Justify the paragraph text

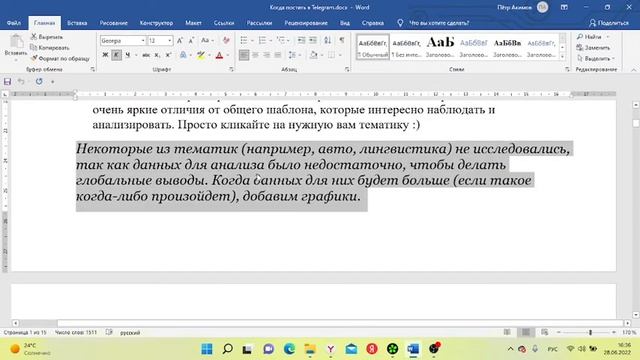coord(278,55)
